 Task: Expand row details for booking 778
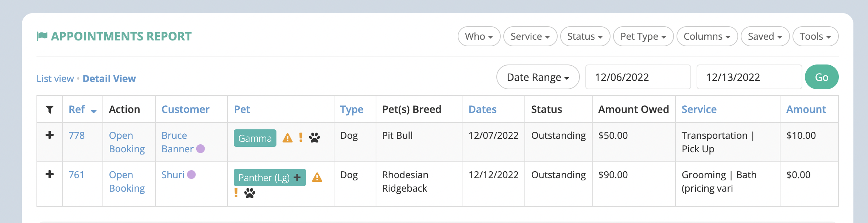click(x=50, y=135)
